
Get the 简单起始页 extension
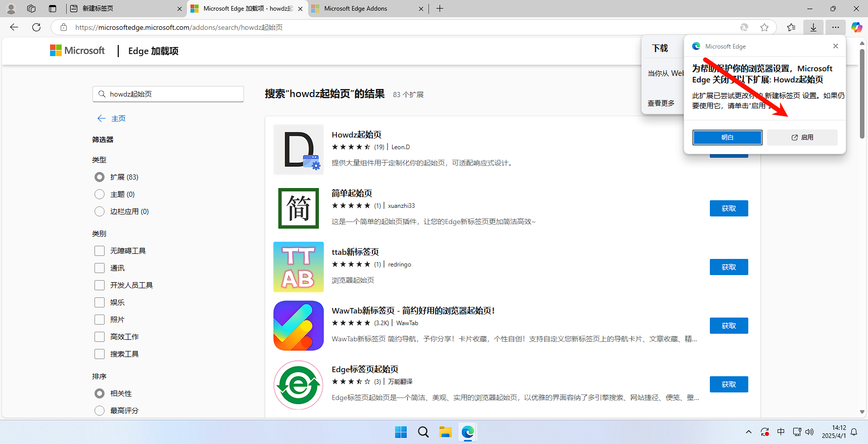click(x=729, y=208)
